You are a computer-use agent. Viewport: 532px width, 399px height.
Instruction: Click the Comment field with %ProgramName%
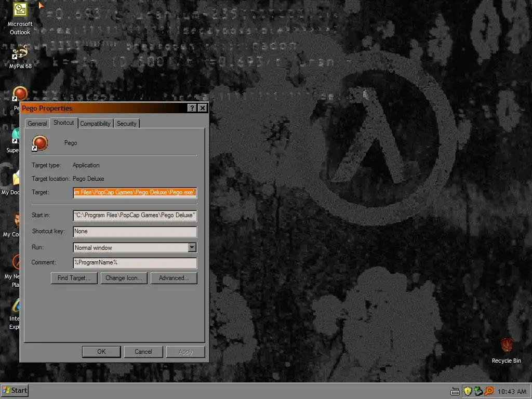pyautogui.click(x=135, y=262)
